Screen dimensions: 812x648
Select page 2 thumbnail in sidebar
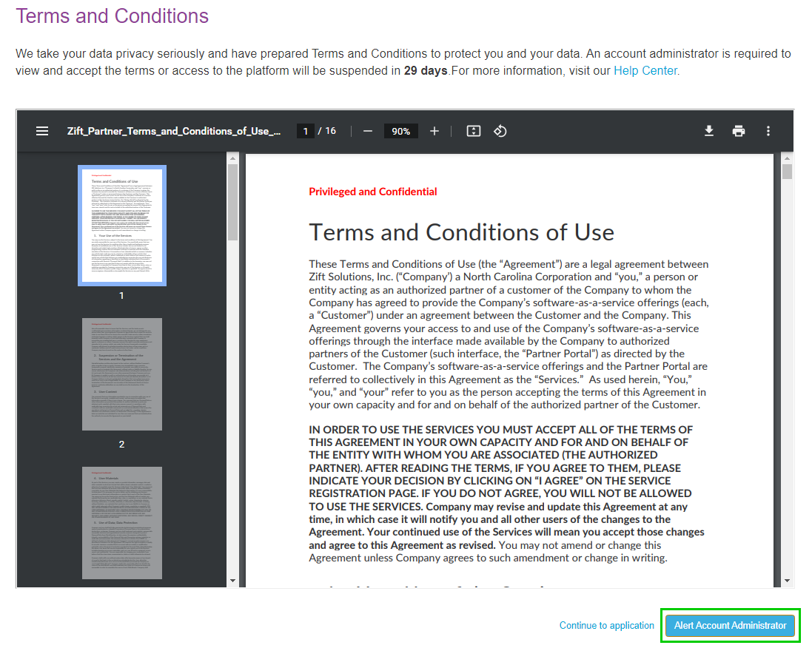tap(122, 374)
